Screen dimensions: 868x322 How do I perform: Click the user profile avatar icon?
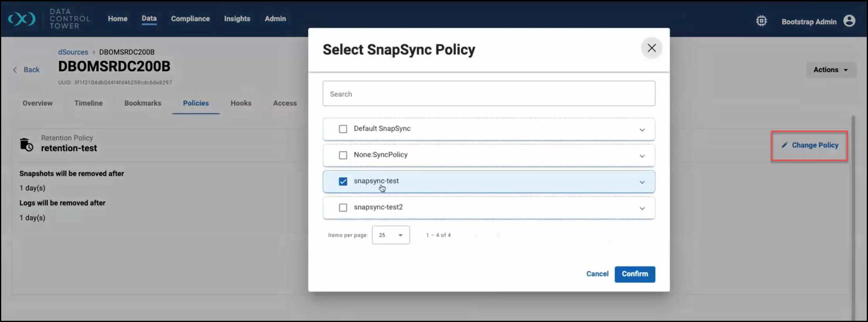(x=849, y=21)
